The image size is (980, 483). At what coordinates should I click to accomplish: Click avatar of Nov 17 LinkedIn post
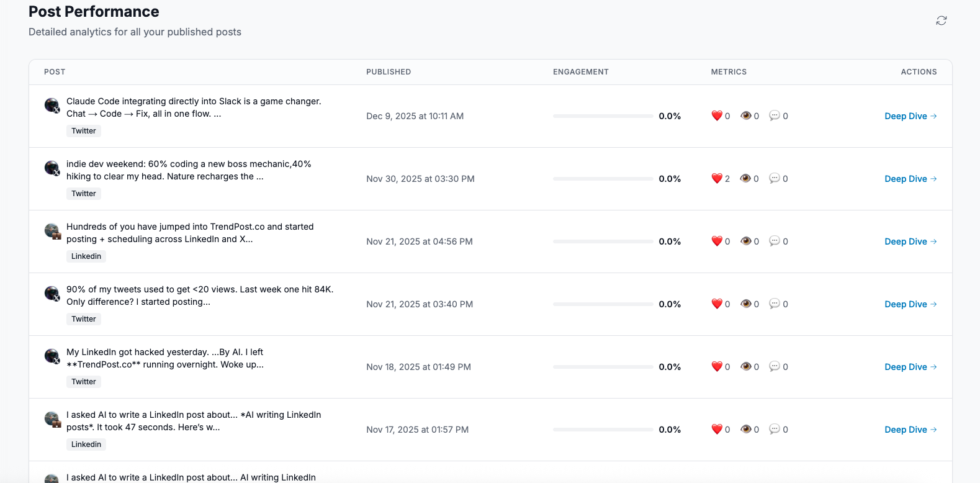(x=52, y=419)
